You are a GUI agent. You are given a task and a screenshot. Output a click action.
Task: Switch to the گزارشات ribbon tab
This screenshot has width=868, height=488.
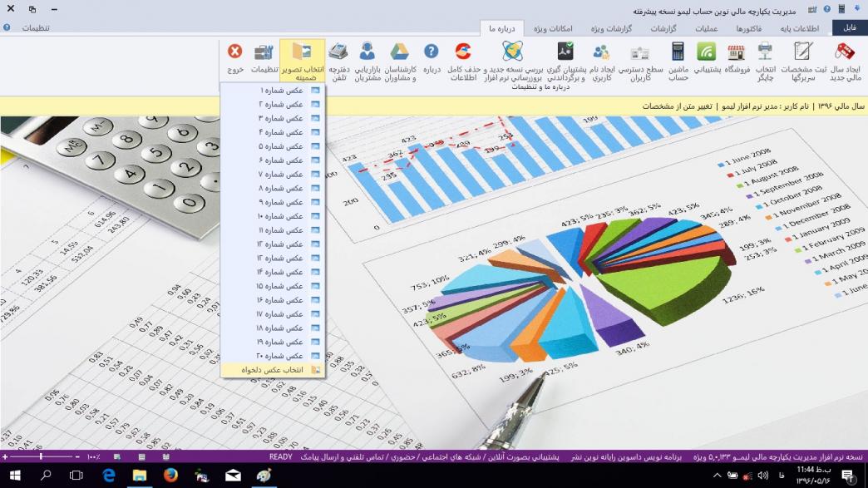point(663,28)
